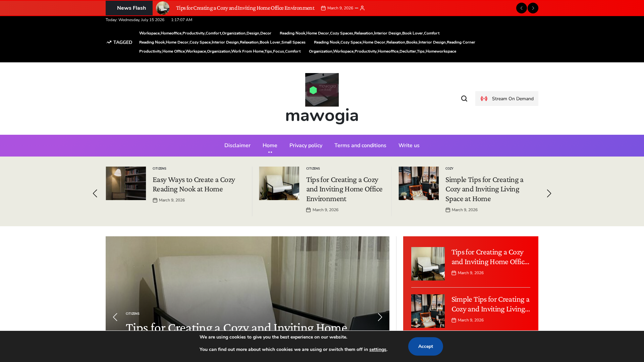Click the News Flash label
644x362 pixels.
pyautogui.click(x=129, y=8)
